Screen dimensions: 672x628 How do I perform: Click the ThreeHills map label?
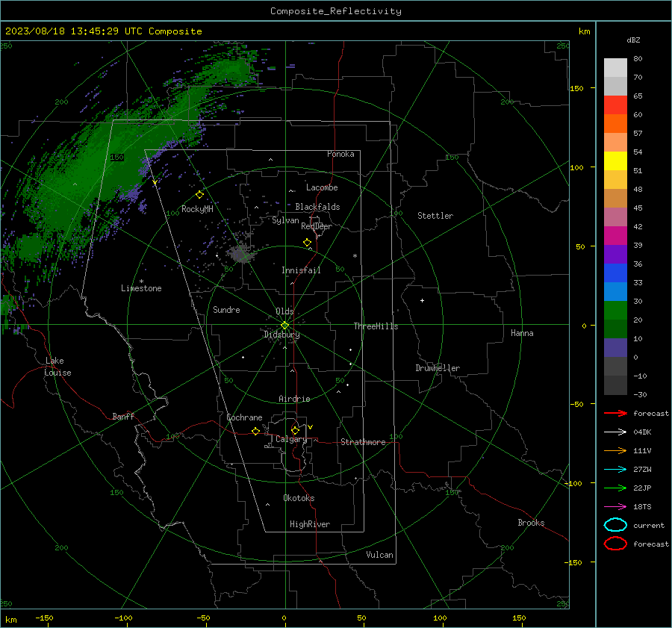(x=376, y=326)
